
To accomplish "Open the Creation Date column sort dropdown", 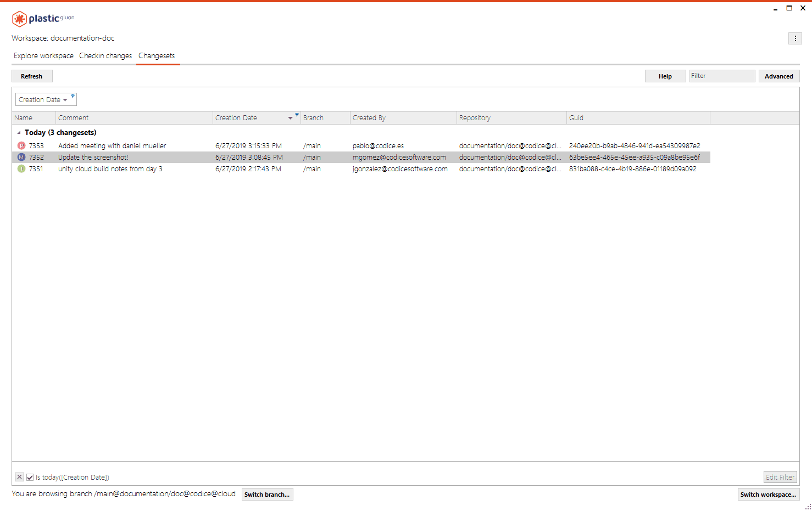I will [290, 117].
